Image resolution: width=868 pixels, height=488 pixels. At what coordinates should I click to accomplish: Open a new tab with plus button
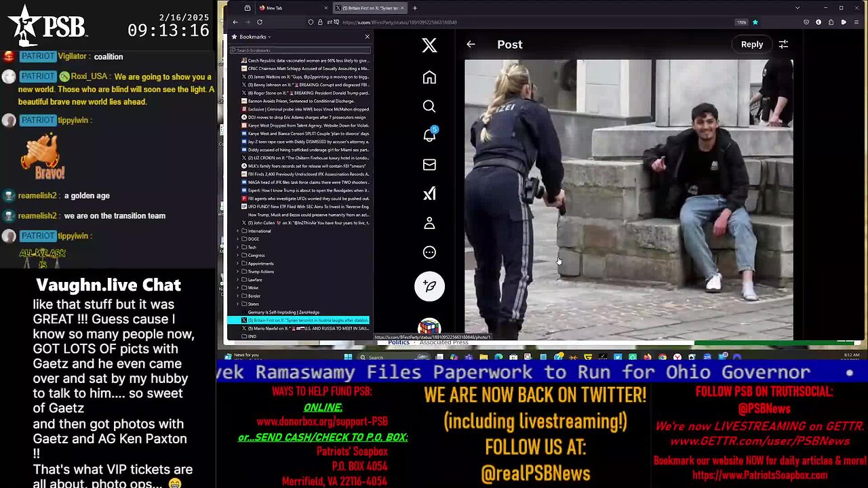414,8
